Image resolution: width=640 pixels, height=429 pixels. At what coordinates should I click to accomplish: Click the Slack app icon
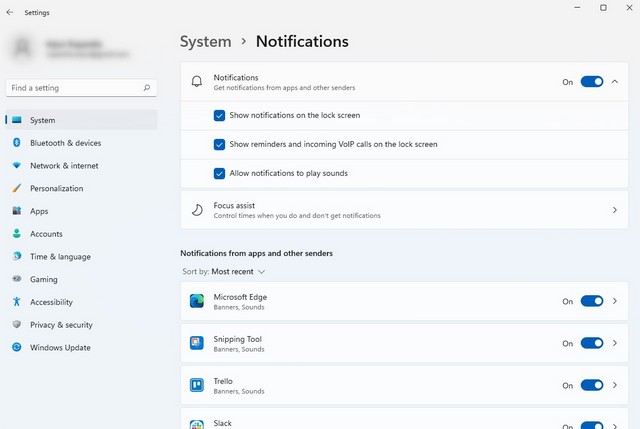[197, 425]
